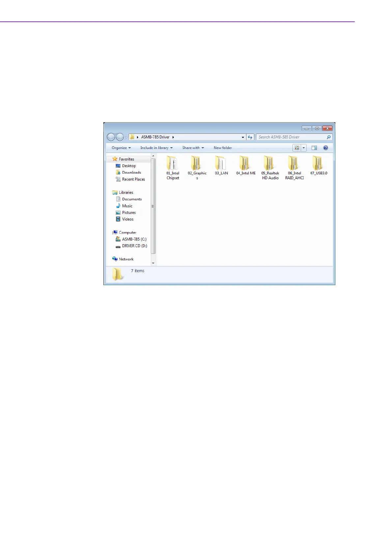Change view using the views icon
This screenshot has height=555, width=392.
297,148
